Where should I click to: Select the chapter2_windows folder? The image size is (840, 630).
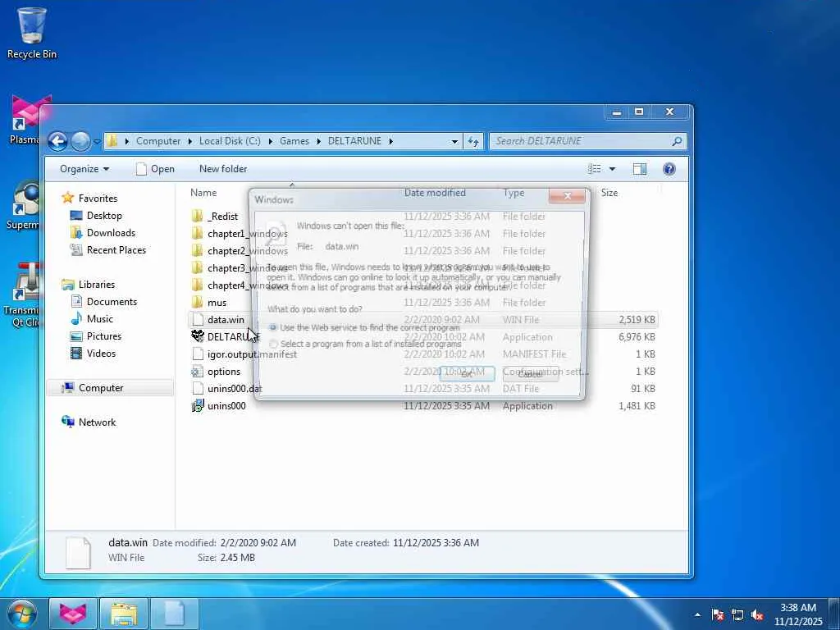240,251
